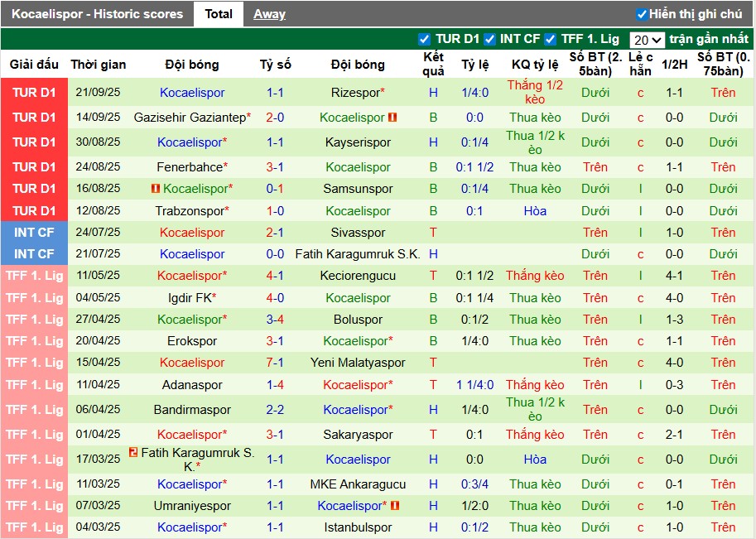Click the 1-4 score in the Adanaspor match
Image resolution: width=756 pixels, height=539 pixels.
click(x=275, y=385)
